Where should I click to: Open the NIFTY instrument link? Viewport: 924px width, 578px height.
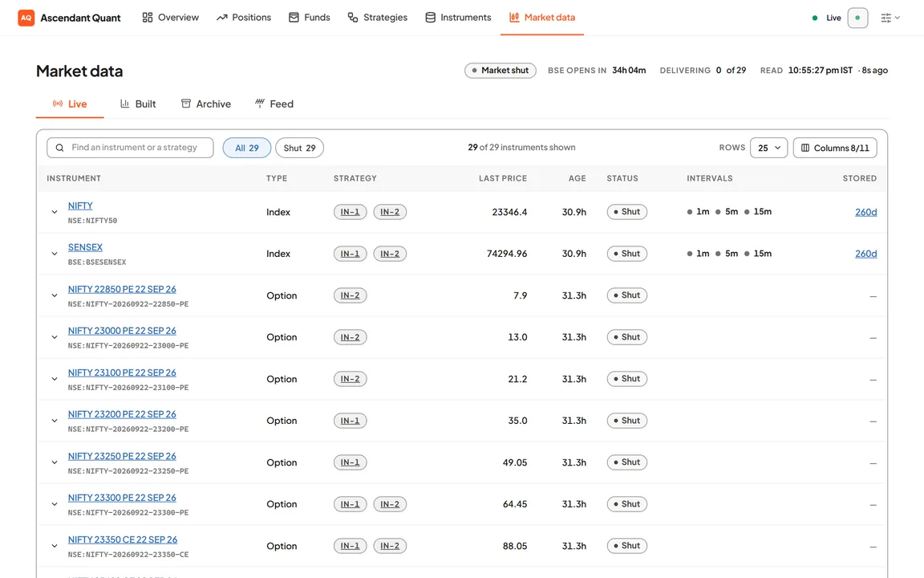click(x=80, y=206)
